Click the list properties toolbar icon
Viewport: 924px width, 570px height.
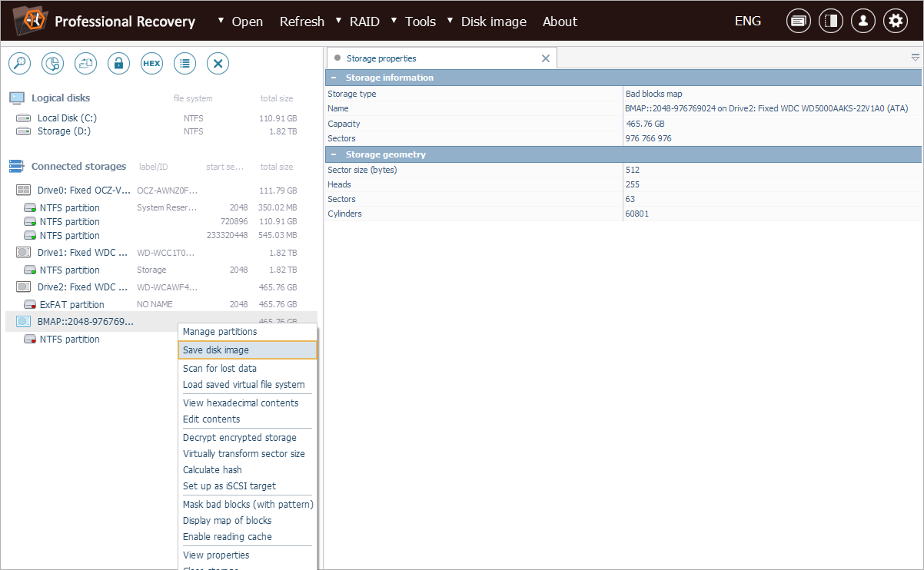[x=184, y=64]
